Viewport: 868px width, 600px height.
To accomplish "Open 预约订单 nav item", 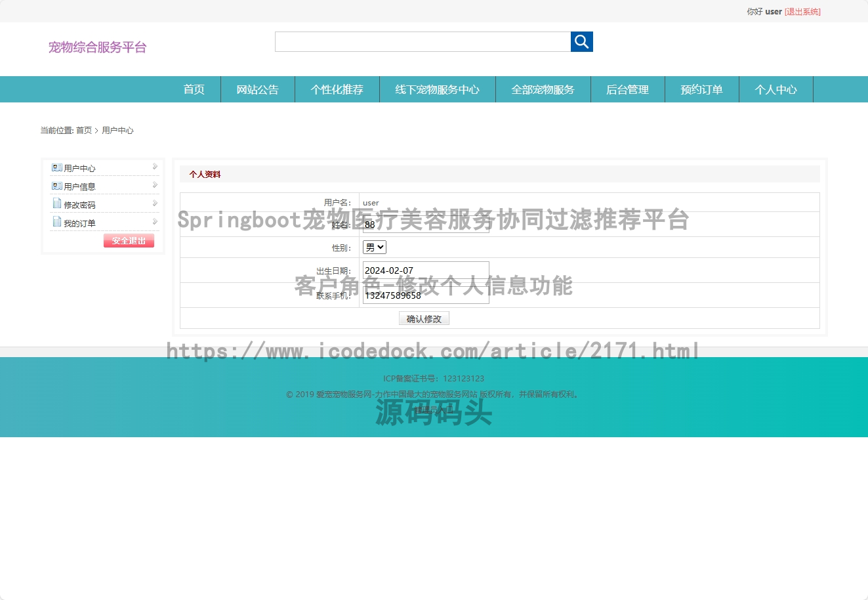I will click(x=702, y=89).
